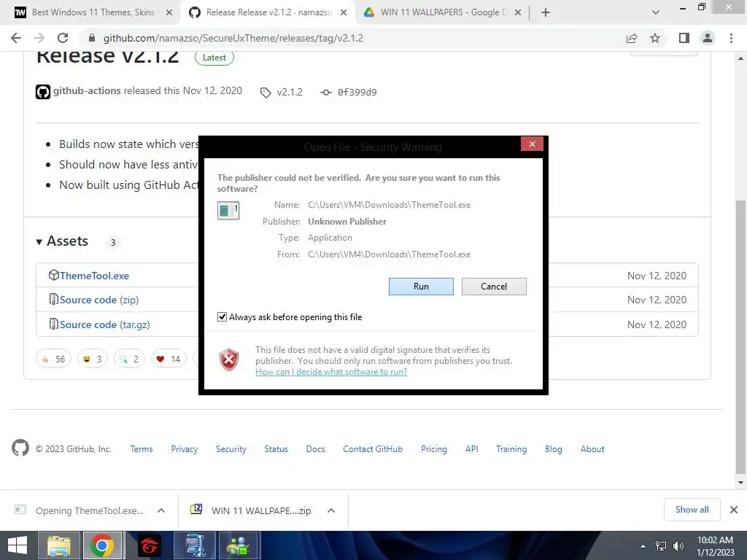
Task: Close the downloads bar
Action: click(x=734, y=510)
